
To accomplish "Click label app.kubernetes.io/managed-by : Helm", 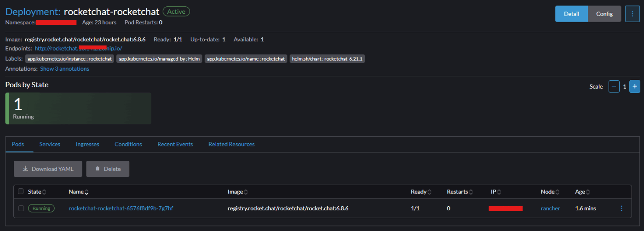I will click(x=160, y=59).
